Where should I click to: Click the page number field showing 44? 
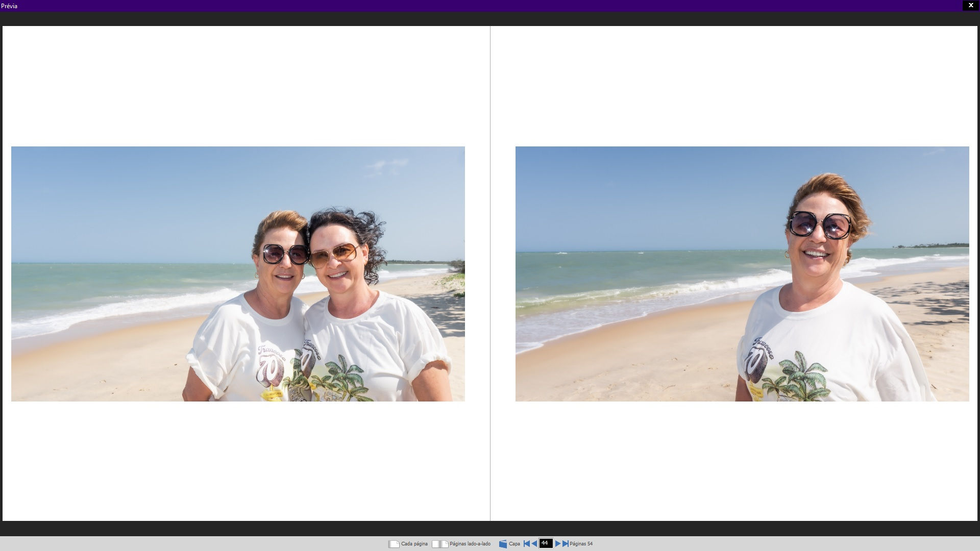tap(546, 543)
